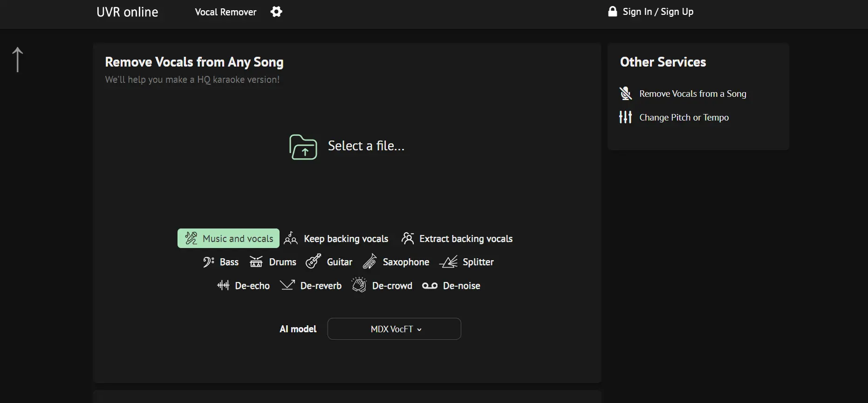
Task: Click the bass clef icon
Action: tap(208, 262)
